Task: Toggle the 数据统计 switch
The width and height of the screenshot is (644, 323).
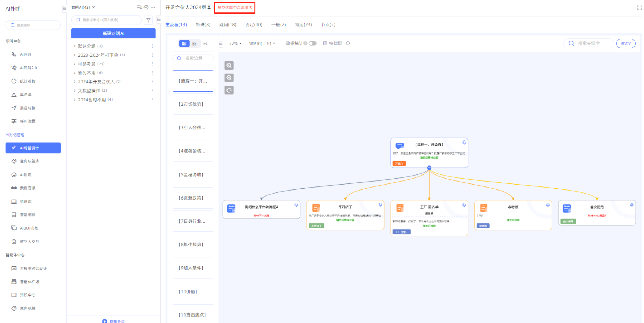Action: [x=312, y=44]
